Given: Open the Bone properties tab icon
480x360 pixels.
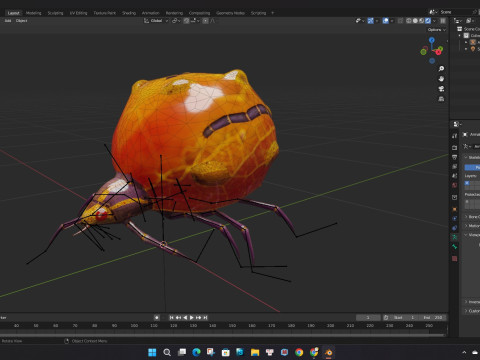Looking at the screenshot, I should tap(455, 247).
